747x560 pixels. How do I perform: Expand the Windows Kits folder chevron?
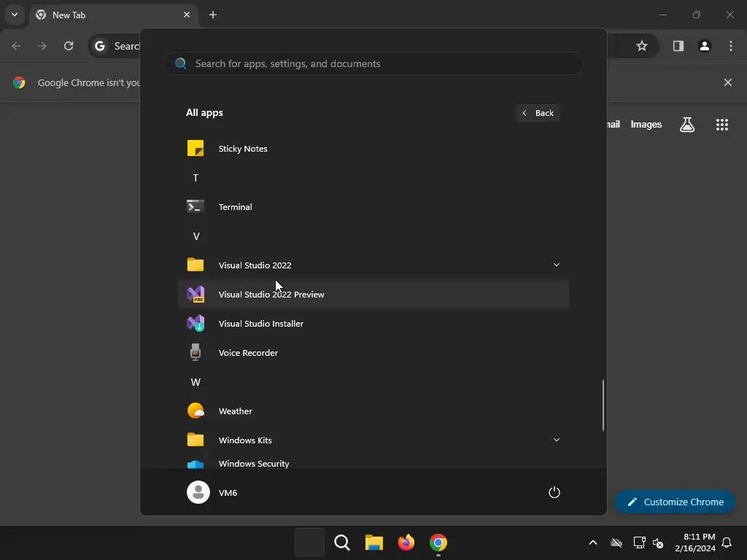556,440
